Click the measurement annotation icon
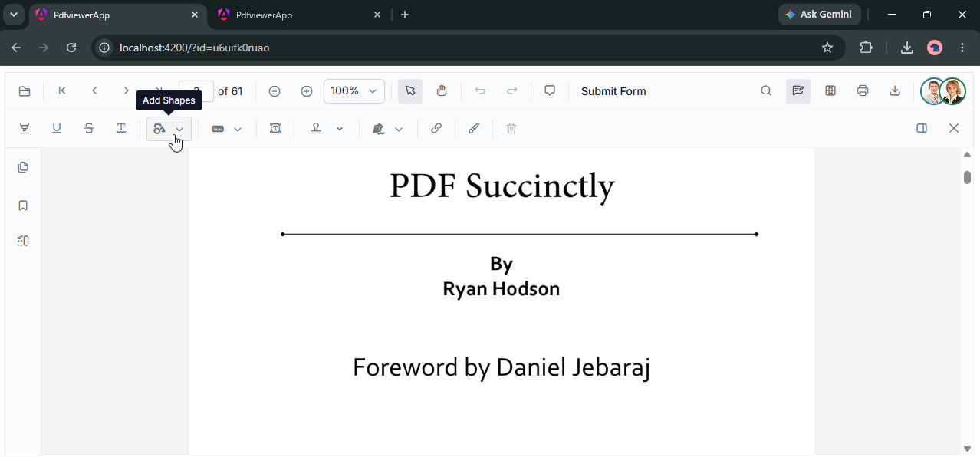The width and height of the screenshot is (980, 457). [218, 129]
